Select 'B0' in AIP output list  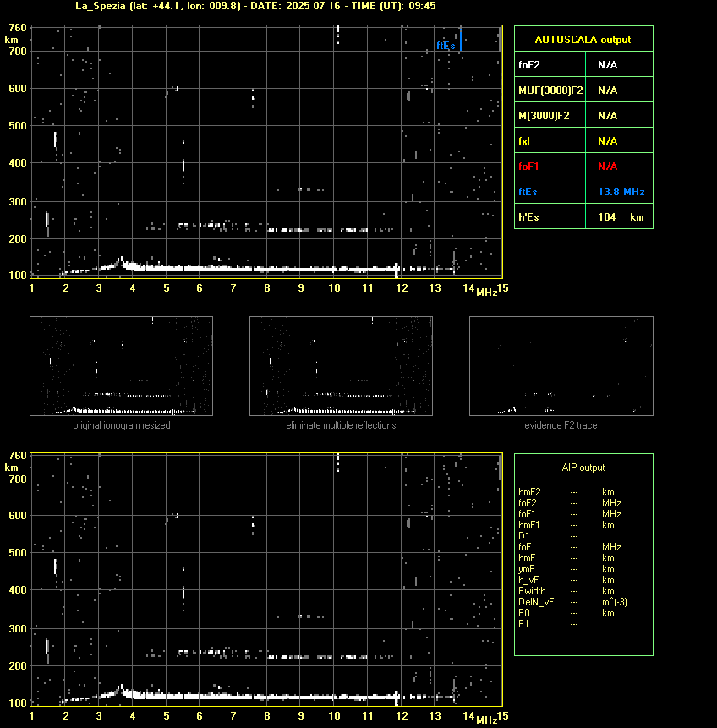click(524, 613)
